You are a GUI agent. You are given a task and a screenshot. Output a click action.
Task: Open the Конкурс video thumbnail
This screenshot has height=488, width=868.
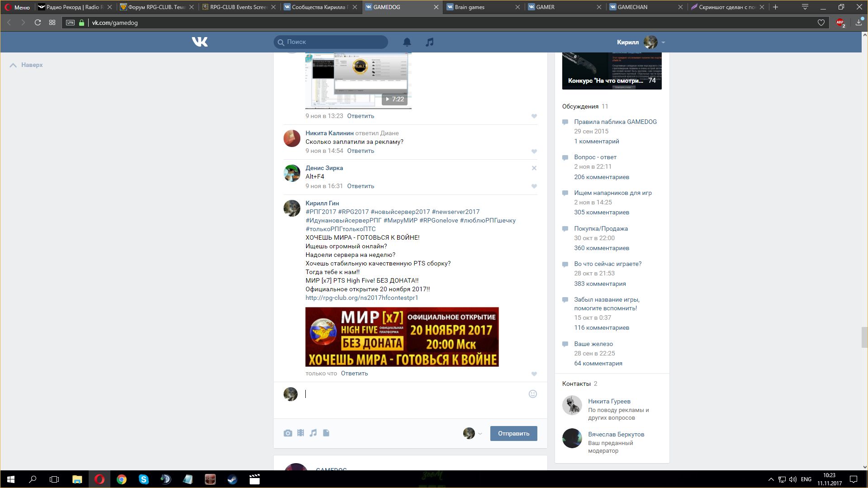612,71
